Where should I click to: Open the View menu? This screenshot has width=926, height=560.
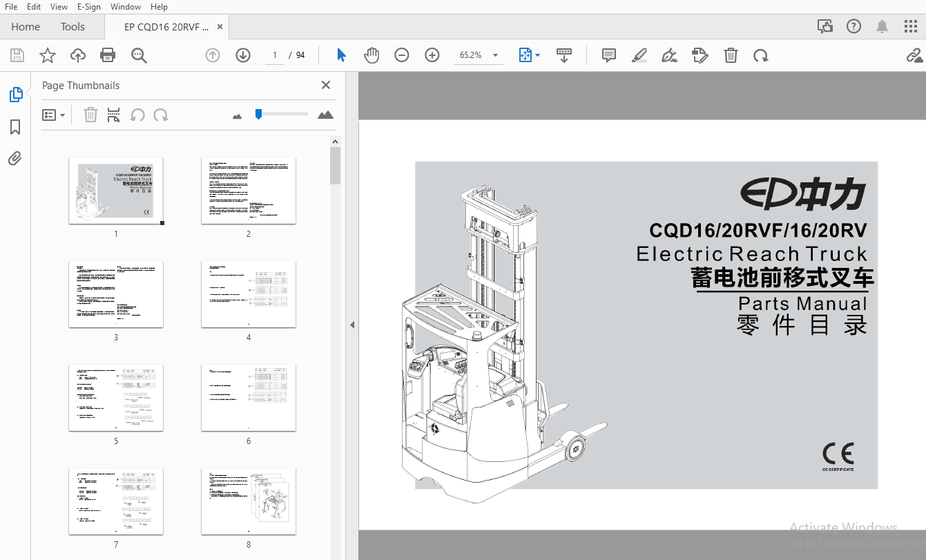(x=59, y=7)
